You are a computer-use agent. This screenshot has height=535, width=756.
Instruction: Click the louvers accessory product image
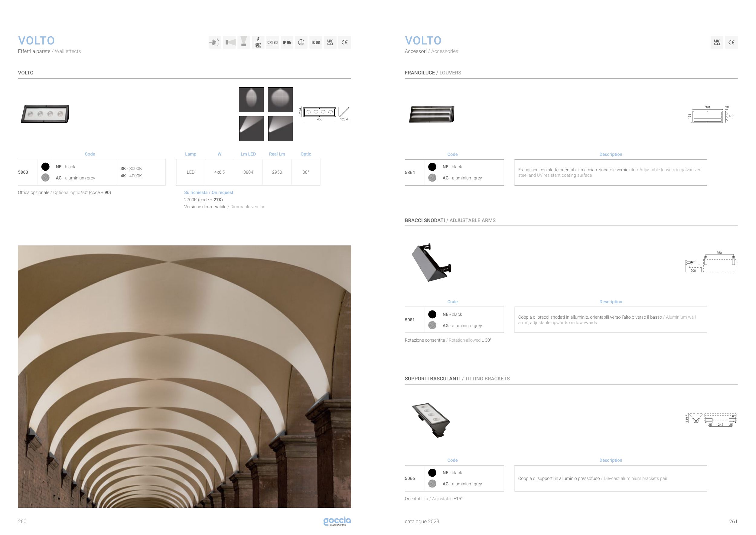point(432,114)
